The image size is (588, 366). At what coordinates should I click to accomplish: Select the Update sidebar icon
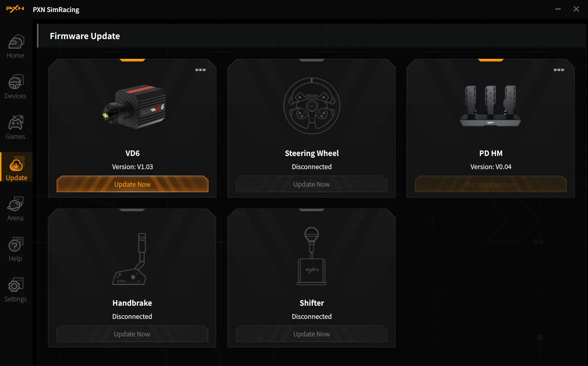16,164
